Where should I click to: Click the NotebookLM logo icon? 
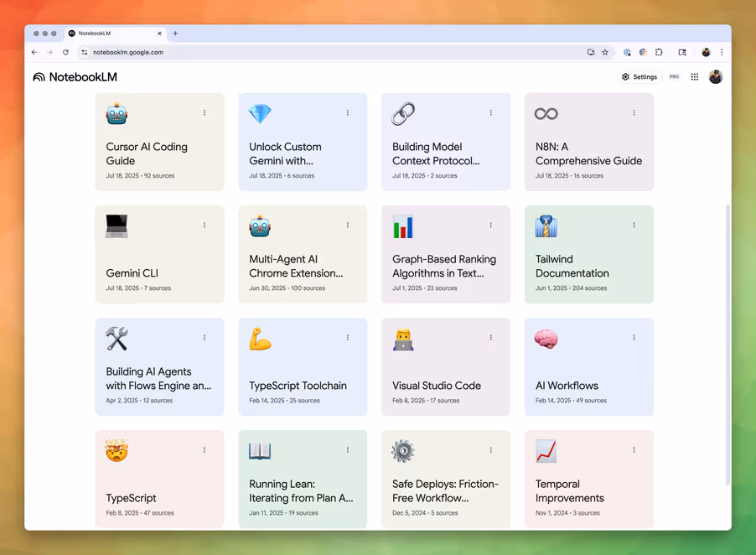point(39,77)
